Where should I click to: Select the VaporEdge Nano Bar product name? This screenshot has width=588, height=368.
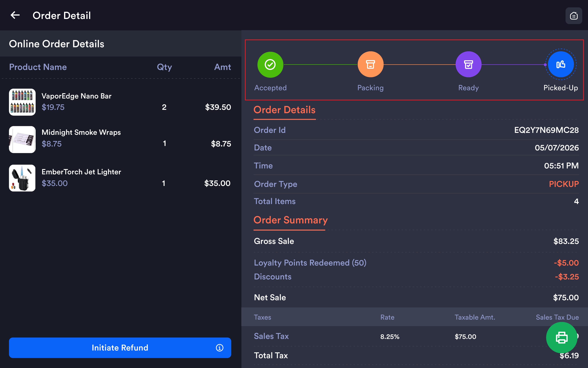tap(76, 96)
